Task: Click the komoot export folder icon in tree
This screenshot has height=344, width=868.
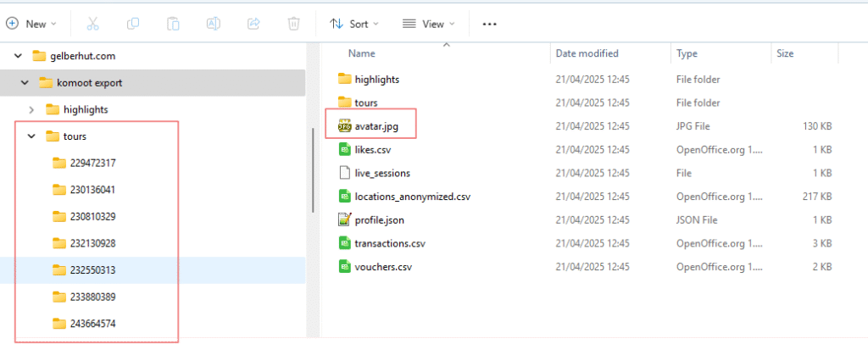Action: tap(46, 83)
